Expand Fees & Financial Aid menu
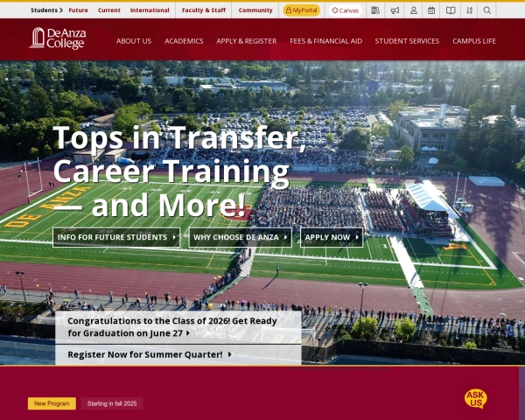 point(325,41)
